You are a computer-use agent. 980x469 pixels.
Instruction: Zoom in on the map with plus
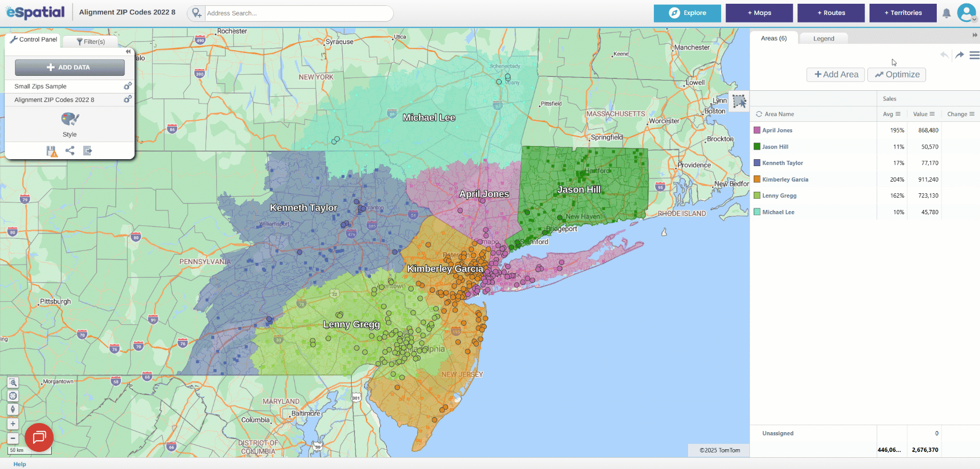tap(13, 424)
